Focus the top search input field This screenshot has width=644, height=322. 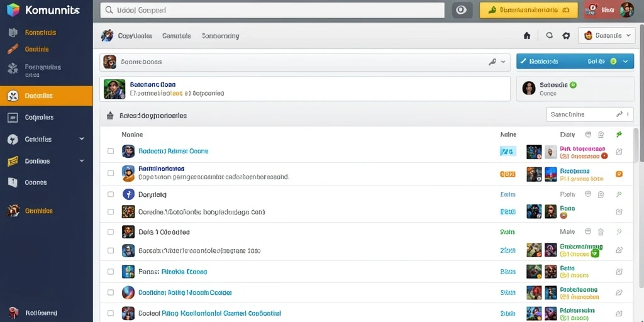[273, 10]
